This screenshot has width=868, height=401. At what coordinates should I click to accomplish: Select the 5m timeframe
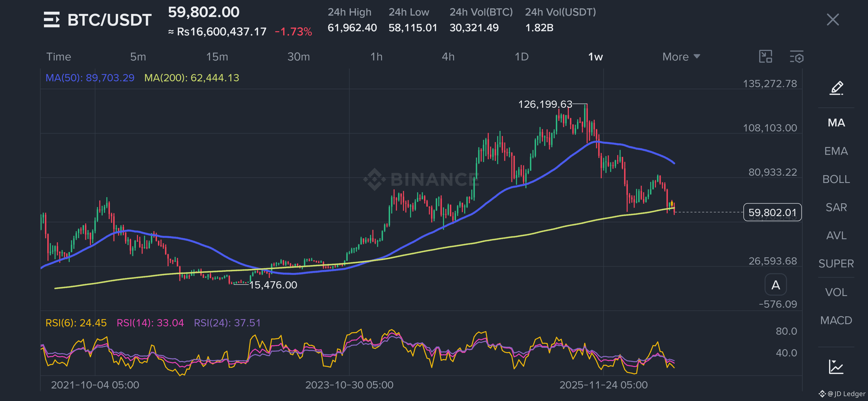[138, 57]
